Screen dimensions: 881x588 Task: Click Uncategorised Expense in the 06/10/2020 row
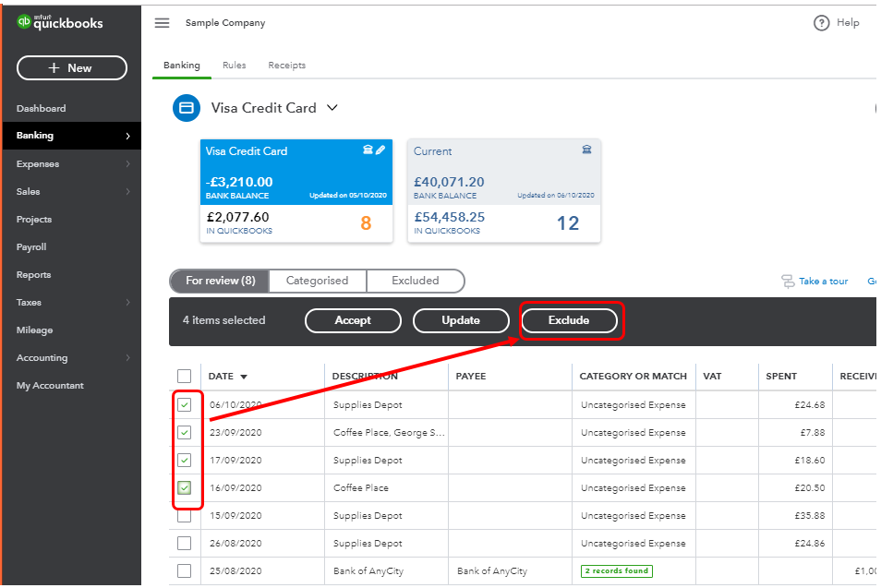tap(634, 405)
